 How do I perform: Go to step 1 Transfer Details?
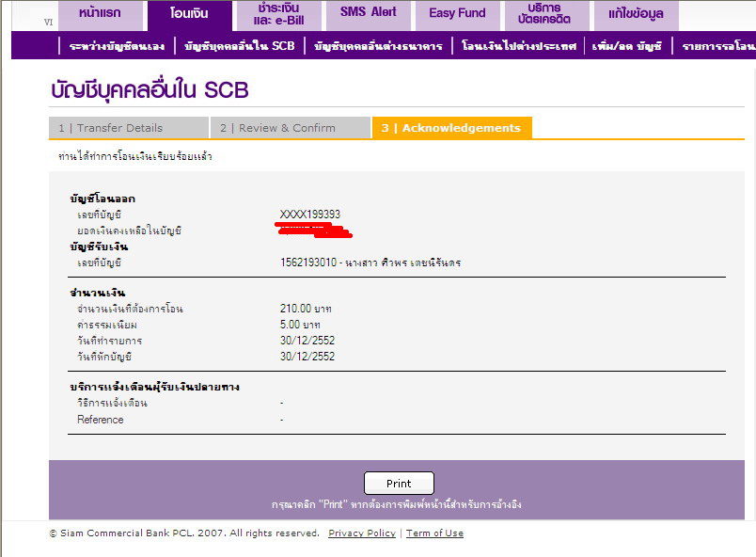click(129, 128)
